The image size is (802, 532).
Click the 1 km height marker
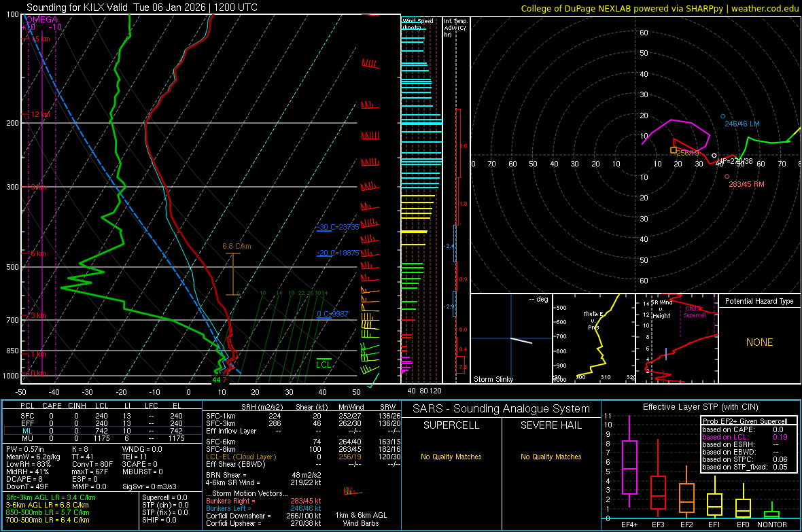[x=38, y=354]
